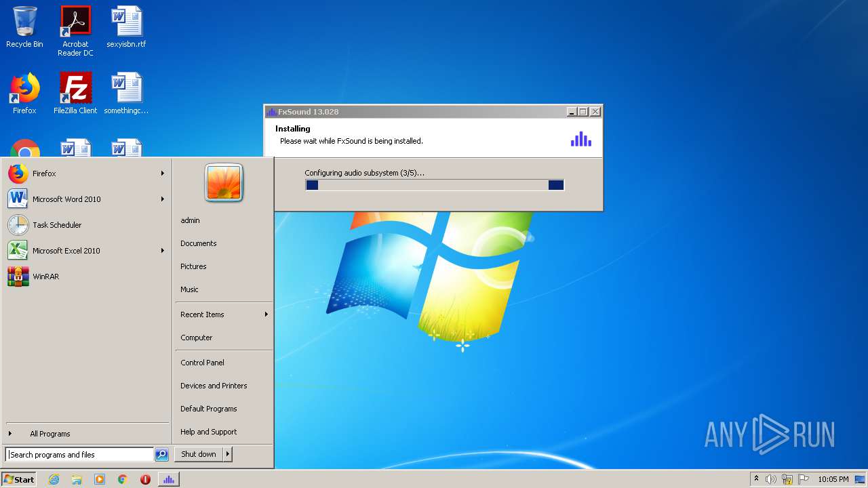Image resolution: width=868 pixels, height=488 pixels.
Task: Show hidden system tray icons
Action: click(x=756, y=479)
